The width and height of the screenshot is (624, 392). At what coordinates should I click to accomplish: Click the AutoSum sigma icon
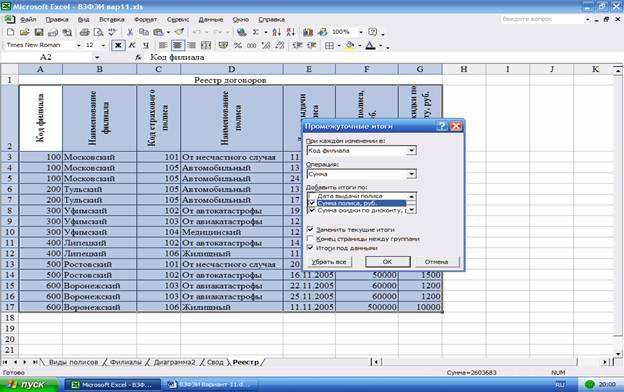(x=255, y=32)
